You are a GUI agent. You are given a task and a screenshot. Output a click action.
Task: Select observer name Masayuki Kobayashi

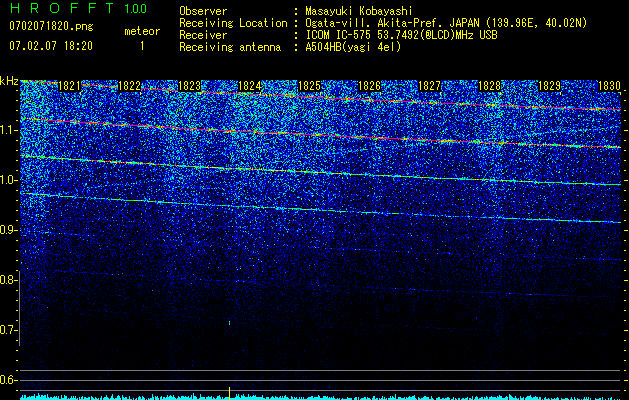[x=358, y=11]
